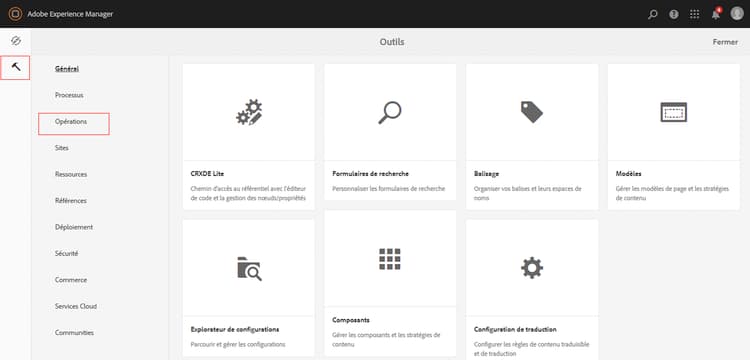Screen dimensions: 750x360
Task: Select Commerce in the tools menu
Action: point(71,280)
